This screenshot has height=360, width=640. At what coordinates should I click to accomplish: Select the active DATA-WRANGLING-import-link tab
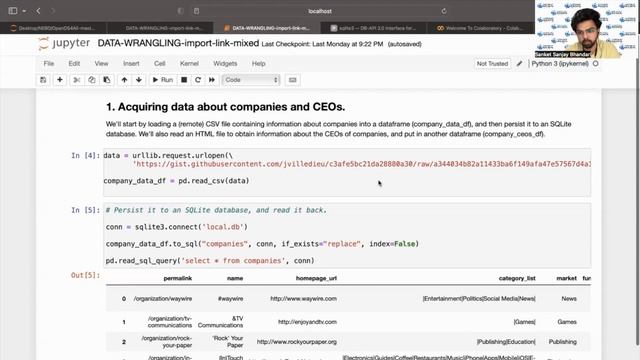pos(267,28)
